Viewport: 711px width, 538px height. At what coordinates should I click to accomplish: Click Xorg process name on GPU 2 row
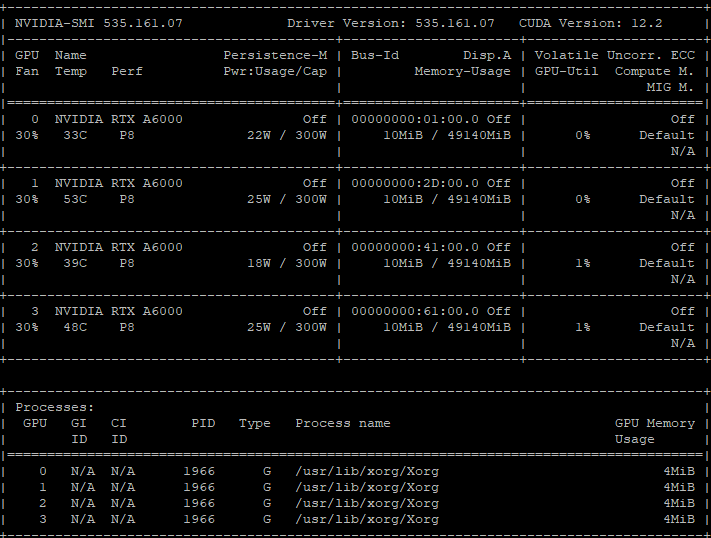coord(367,503)
